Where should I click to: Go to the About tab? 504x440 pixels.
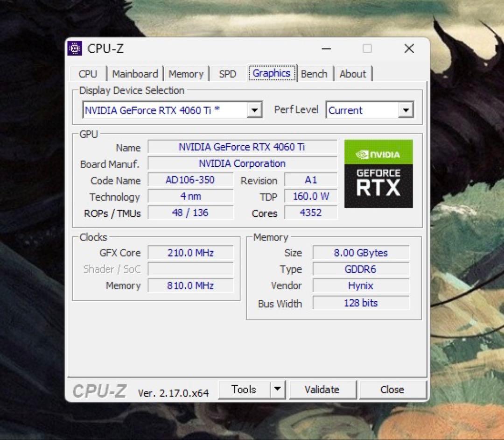[x=353, y=74]
